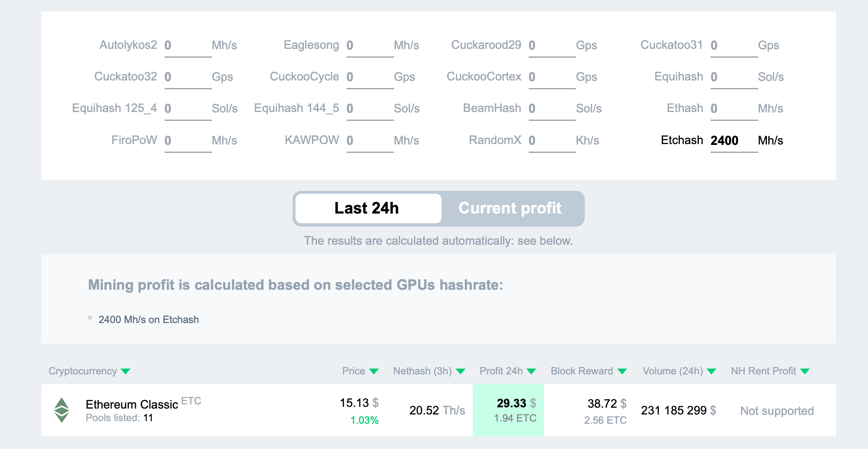The width and height of the screenshot is (868, 449).
Task: Select the Ethash hashrate input
Action: click(x=733, y=109)
